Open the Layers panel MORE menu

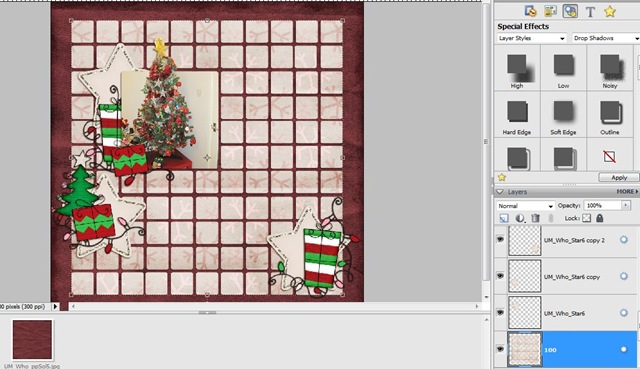[627, 191]
